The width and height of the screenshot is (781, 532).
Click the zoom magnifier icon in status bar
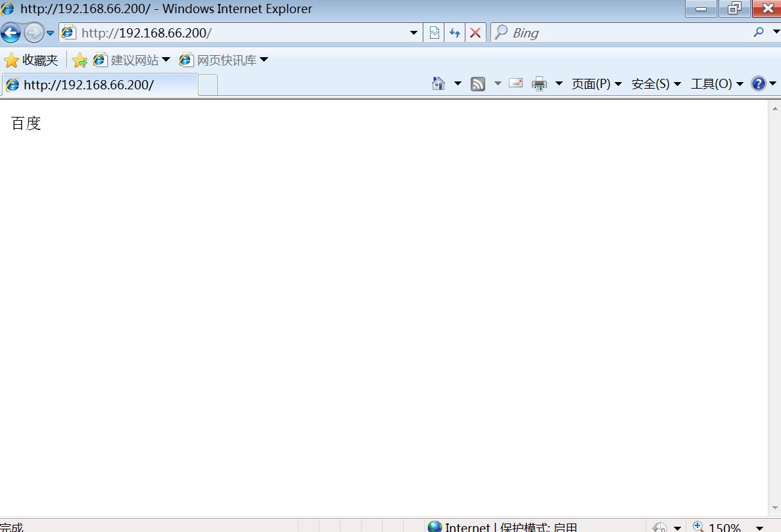(698, 527)
